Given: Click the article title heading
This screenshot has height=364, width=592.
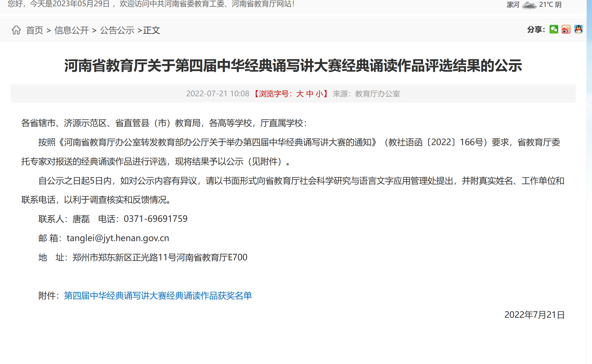Looking at the screenshot, I should point(293,65).
